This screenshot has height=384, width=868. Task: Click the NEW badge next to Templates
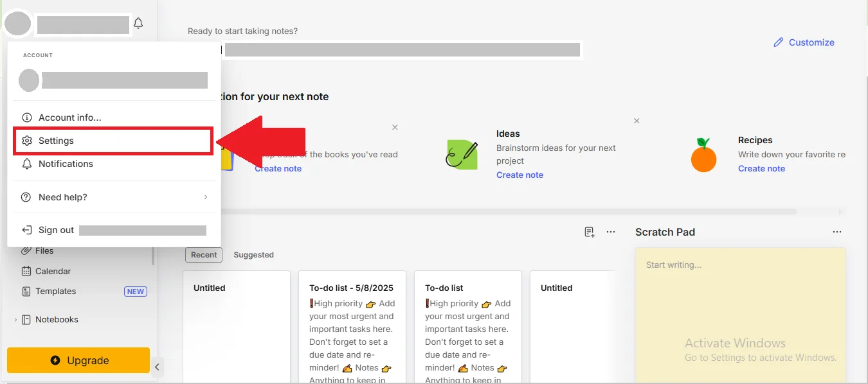[x=135, y=292]
